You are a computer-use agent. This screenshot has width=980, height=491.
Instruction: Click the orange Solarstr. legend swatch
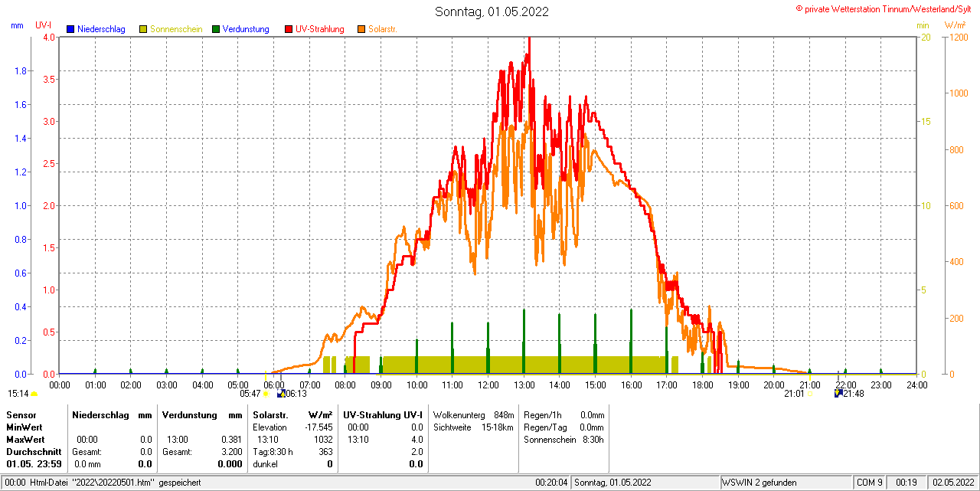[361, 29]
